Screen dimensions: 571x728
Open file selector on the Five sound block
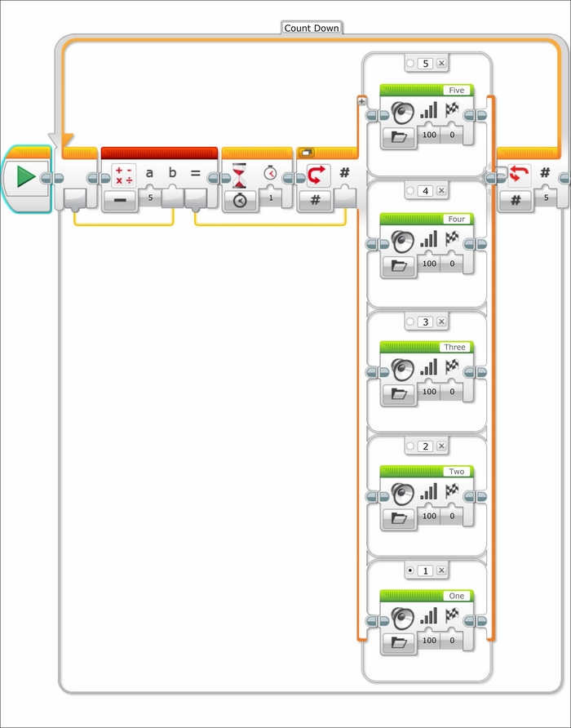(x=399, y=137)
